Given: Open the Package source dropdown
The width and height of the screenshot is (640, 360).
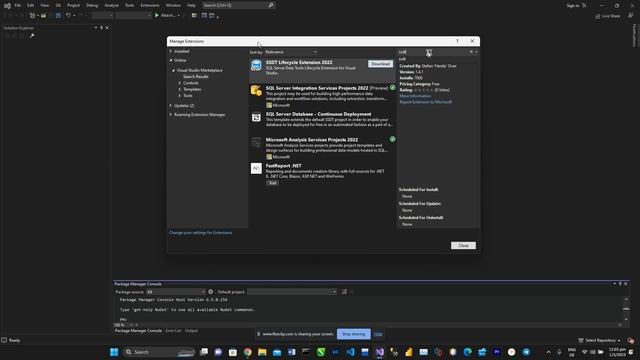Looking at the screenshot, I should point(176,292).
